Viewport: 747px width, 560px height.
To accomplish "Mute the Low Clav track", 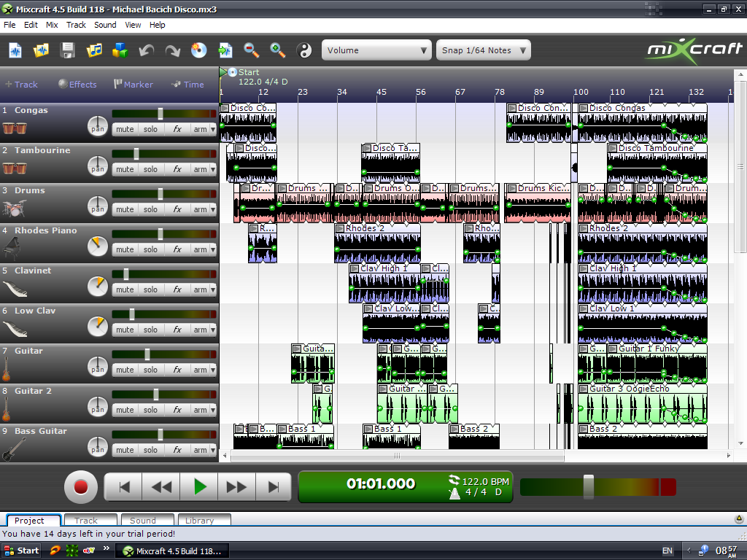I will coord(125,329).
